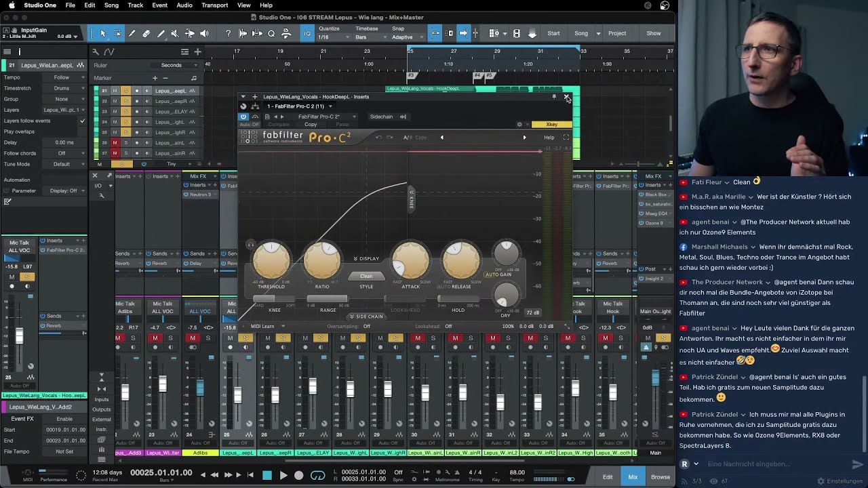Click the Clean style button
The width and height of the screenshot is (868, 488).
coord(366,276)
